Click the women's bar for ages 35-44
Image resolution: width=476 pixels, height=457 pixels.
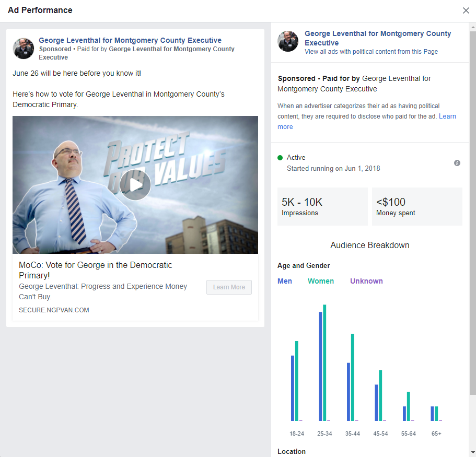[x=353, y=377]
